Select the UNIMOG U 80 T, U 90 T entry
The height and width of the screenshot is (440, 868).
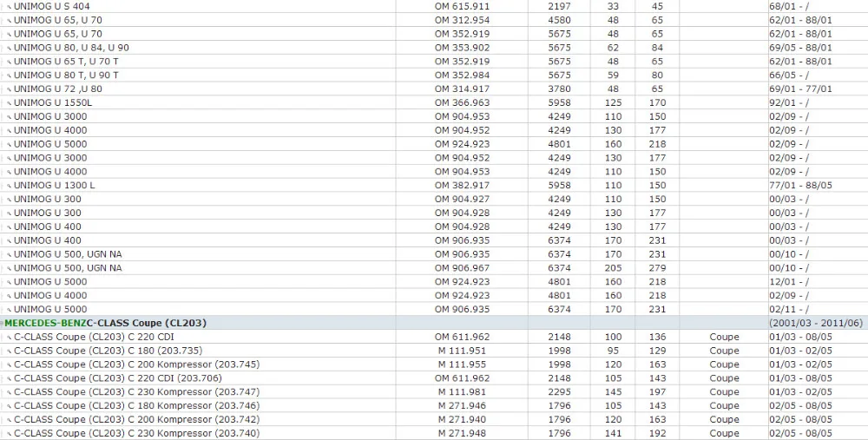click(x=66, y=76)
